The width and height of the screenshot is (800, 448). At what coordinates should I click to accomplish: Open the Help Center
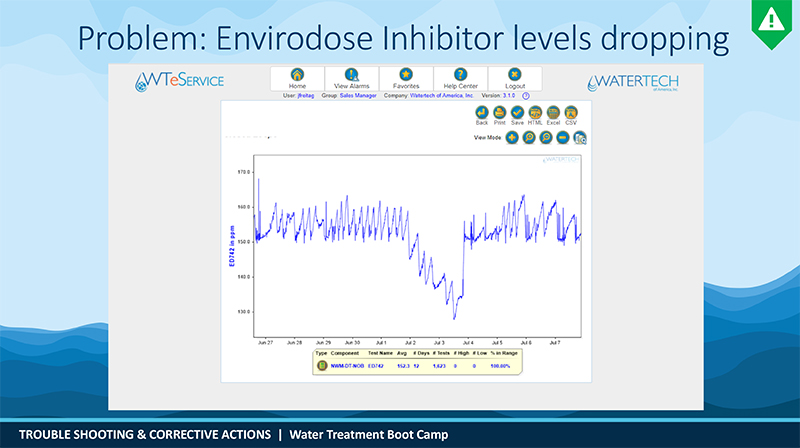coord(461,79)
